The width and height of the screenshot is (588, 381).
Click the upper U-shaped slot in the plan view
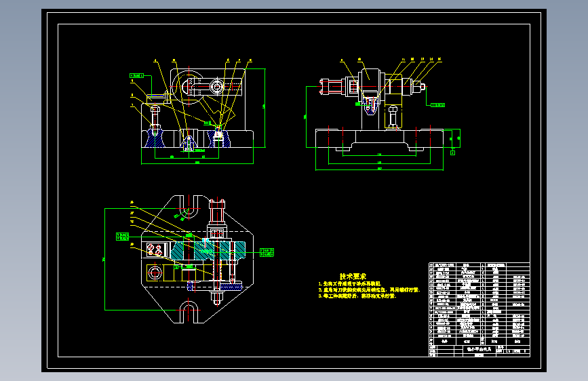(189, 207)
